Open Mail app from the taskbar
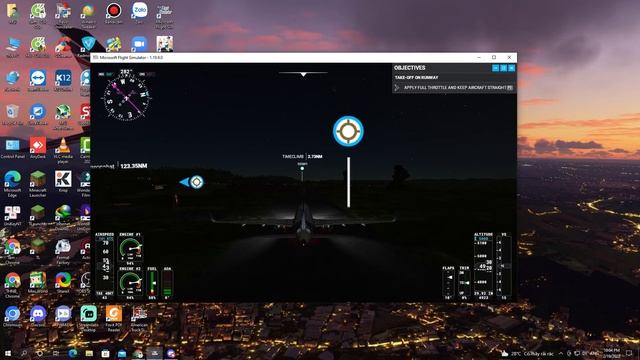 click(122, 353)
